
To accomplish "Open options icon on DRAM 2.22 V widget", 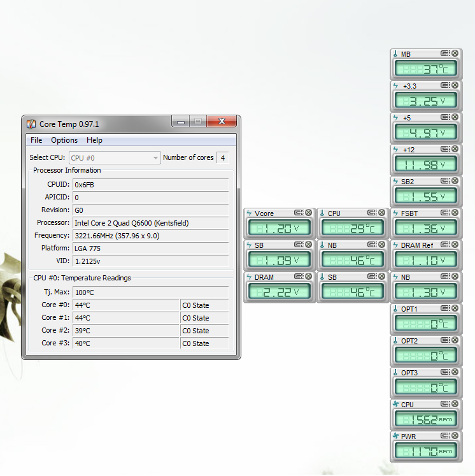I will tap(299, 277).
